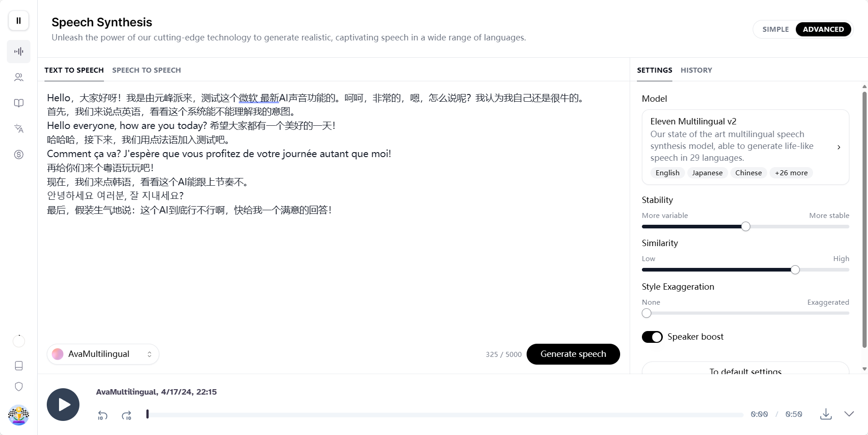Download the generated audio file

826,414
